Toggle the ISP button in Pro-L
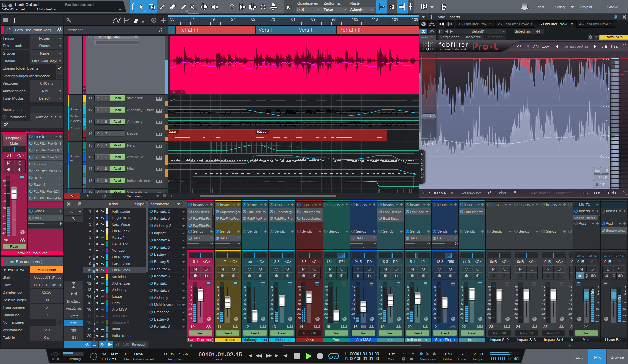 coord(601,185)
